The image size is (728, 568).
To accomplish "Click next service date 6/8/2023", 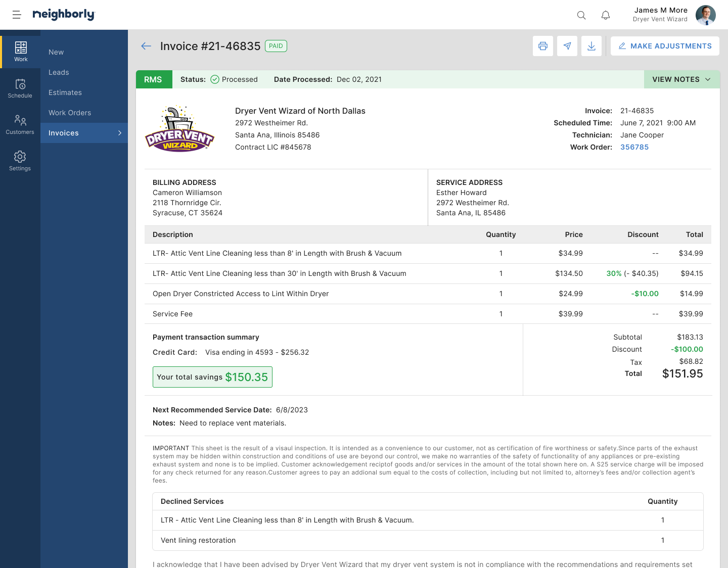I will pyautogui.click(x=292, y=410).
